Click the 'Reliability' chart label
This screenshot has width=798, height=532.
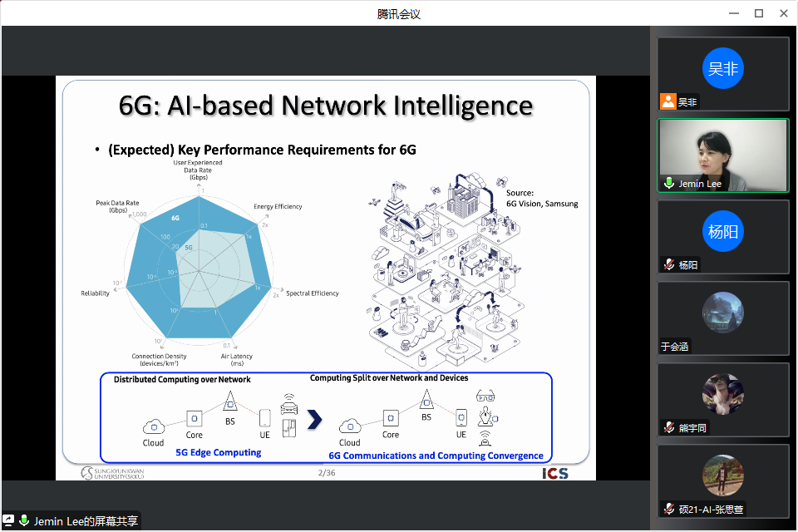pos(95,293)
